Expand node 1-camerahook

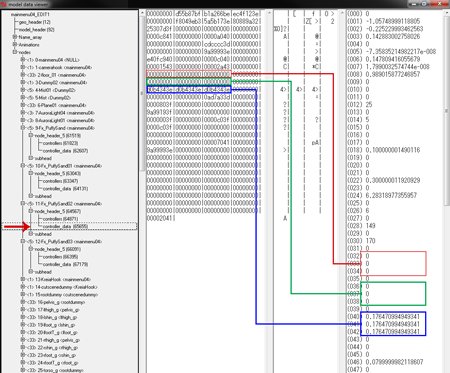(23, 67)
